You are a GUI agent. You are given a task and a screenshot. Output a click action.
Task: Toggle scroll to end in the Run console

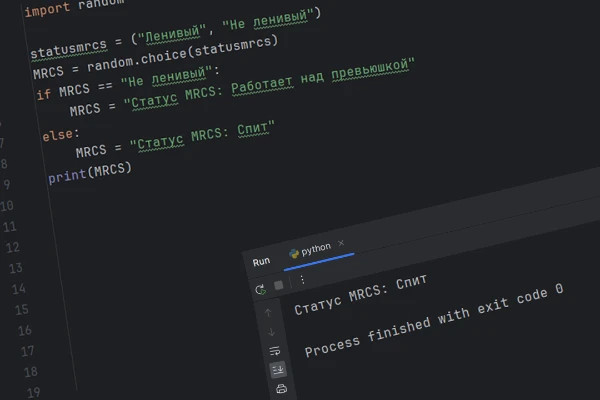click(278, 369)
